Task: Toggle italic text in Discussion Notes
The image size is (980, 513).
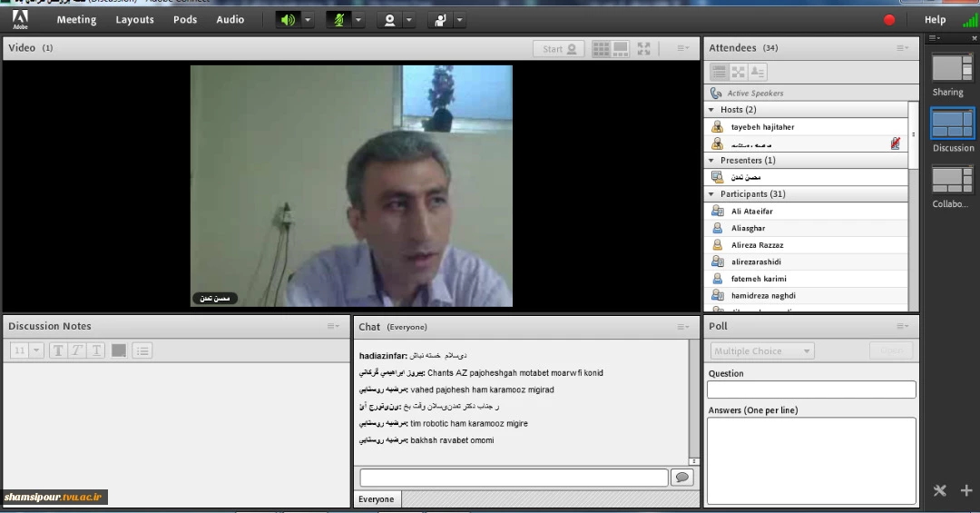Action: tap(77, 350)
